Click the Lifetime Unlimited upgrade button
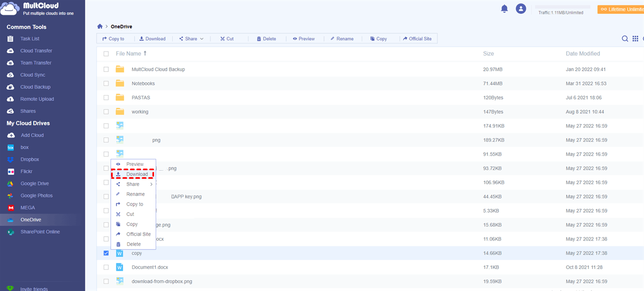 (621, 9)
